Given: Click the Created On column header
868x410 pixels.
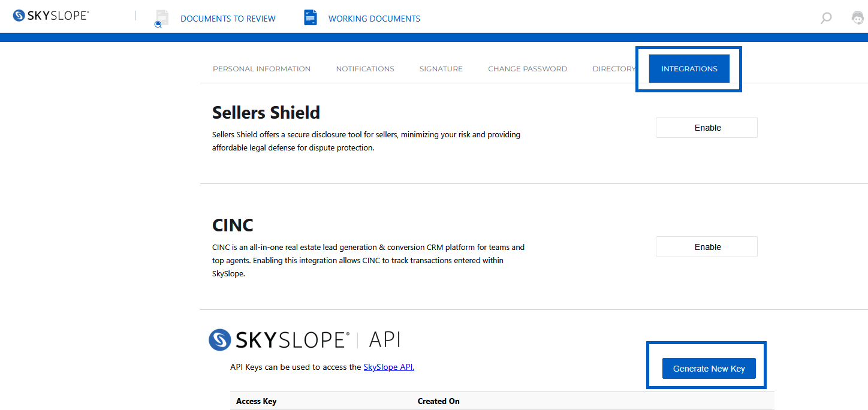Looking at the screenshot, I should 439,401.
